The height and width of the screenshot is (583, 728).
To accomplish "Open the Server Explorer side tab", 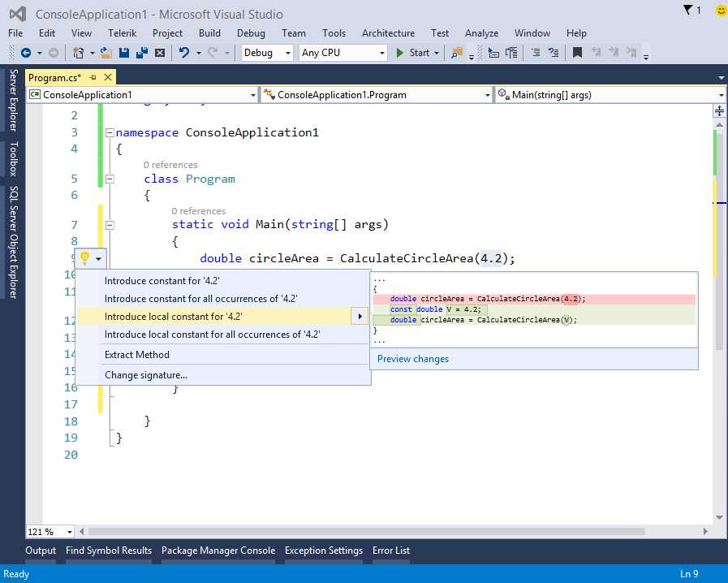I will click(14, 100).
